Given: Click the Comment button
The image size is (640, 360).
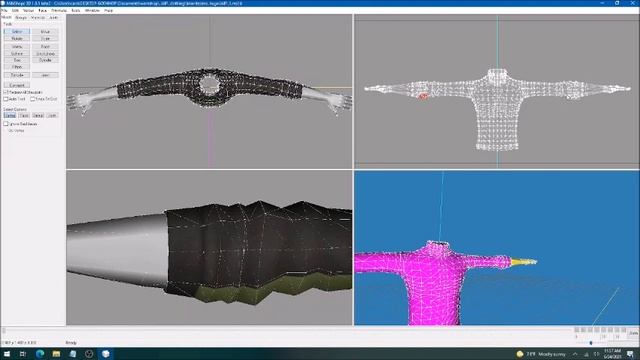Looking at the screenshot, I should point(17,85).
